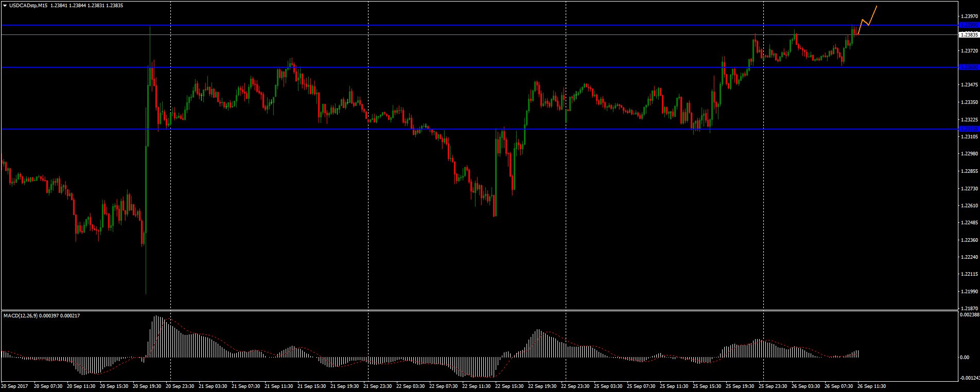
Task: Click the 22 Sep 11:30 time label
Action: pyautogui.click(x=476, y=386)
